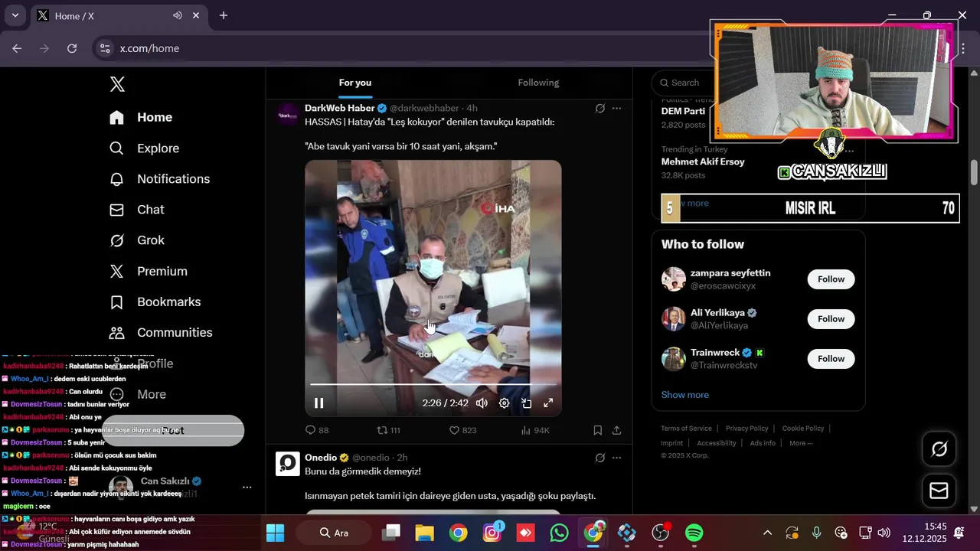Screen dimensions: 980x551
Task: Bookmark the DarkWeb Haber post
Action: (x=598, y=430)
